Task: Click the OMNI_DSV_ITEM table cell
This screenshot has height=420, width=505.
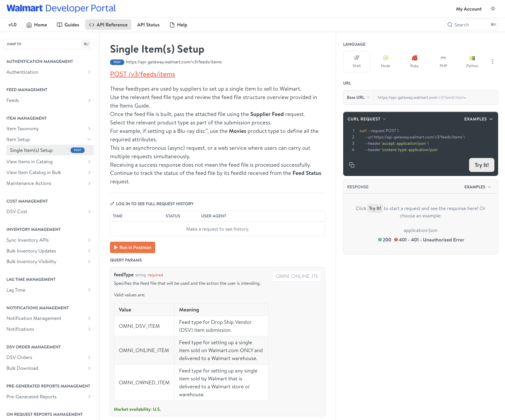Action: [x=144, y=326]
